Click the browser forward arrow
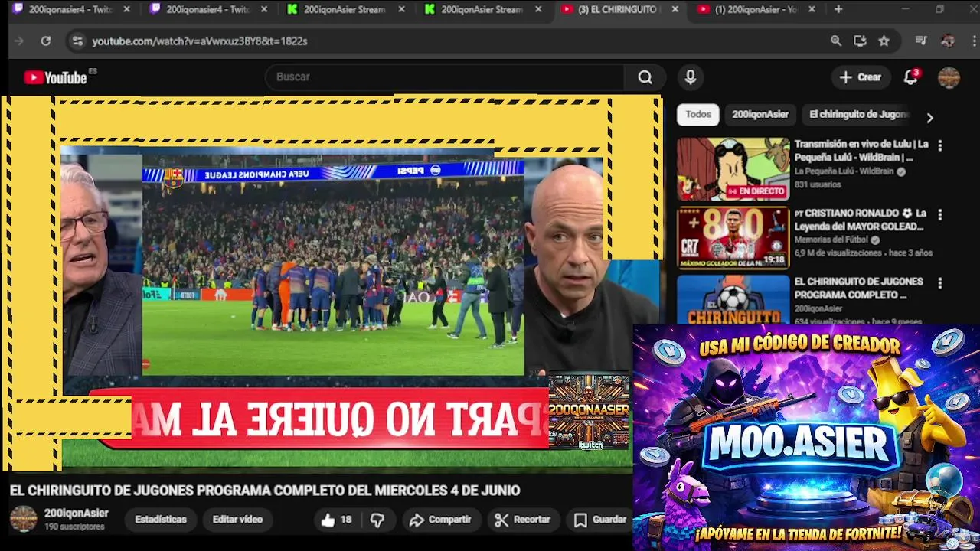This screenshot has width=980, height=551. (19, 41)
